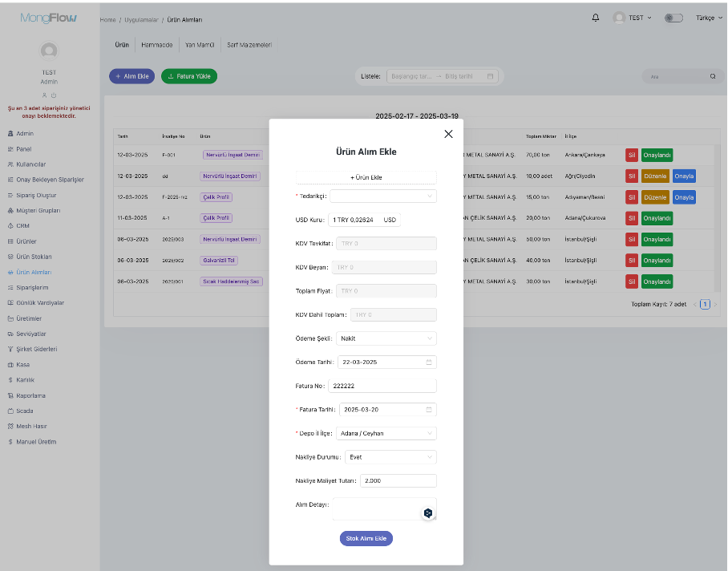Click sidebar profile person icon
This screenshot has width=728, height=571.
pyautogui.click(x=45, y=95)
